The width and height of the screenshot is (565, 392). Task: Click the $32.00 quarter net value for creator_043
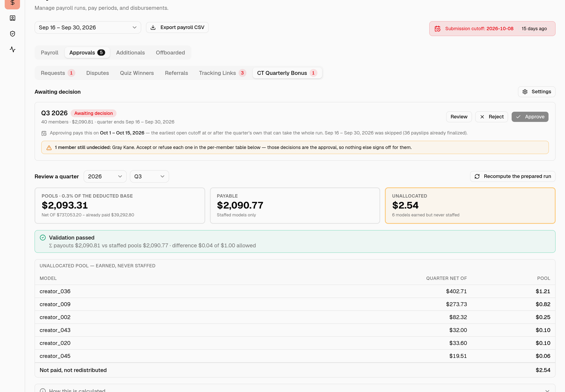[x=458, y=330]
